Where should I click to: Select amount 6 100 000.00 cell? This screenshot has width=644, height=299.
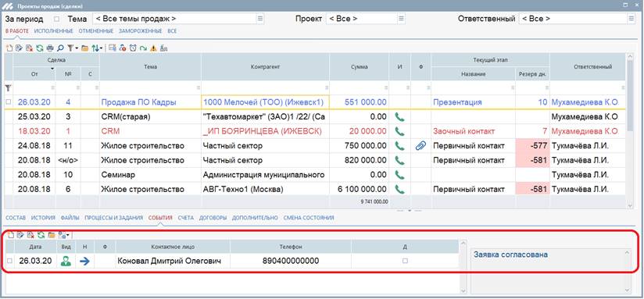360,190
